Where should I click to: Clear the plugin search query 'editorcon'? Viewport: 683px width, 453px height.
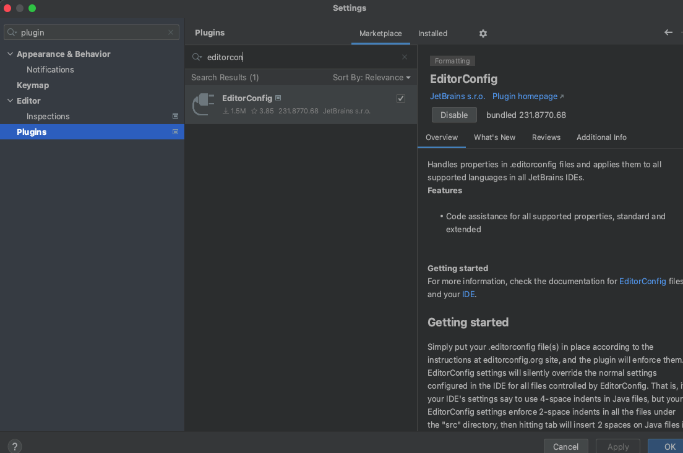coord(405,57)
